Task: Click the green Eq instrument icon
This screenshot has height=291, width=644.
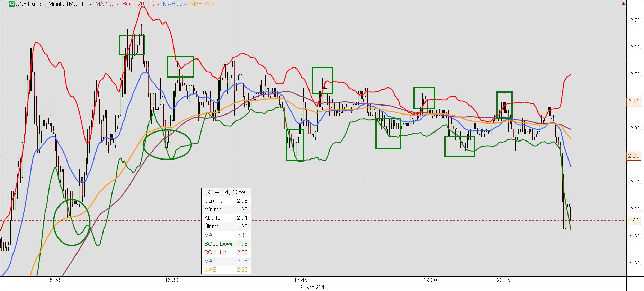Action: [11, 4]
